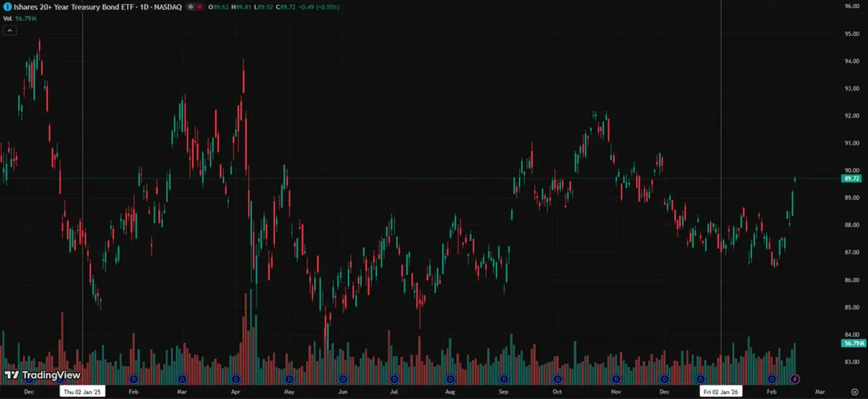Click the volume label 56.79M on price axis
This screenshot has height=399, width=868.
[x=851, y=343]
